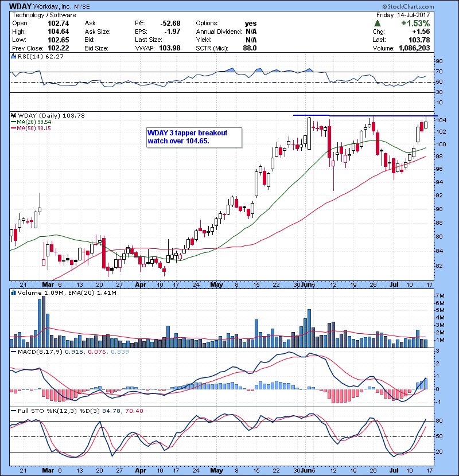Click the Technology / Software sector label
The width and height of the screenshot is (459, 476).
[x=44, y=15]
